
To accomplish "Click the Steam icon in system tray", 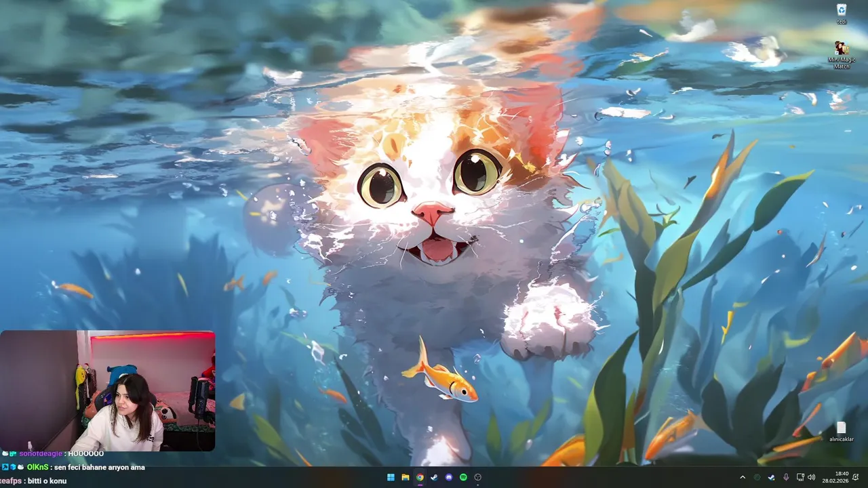I will [772, 477].
